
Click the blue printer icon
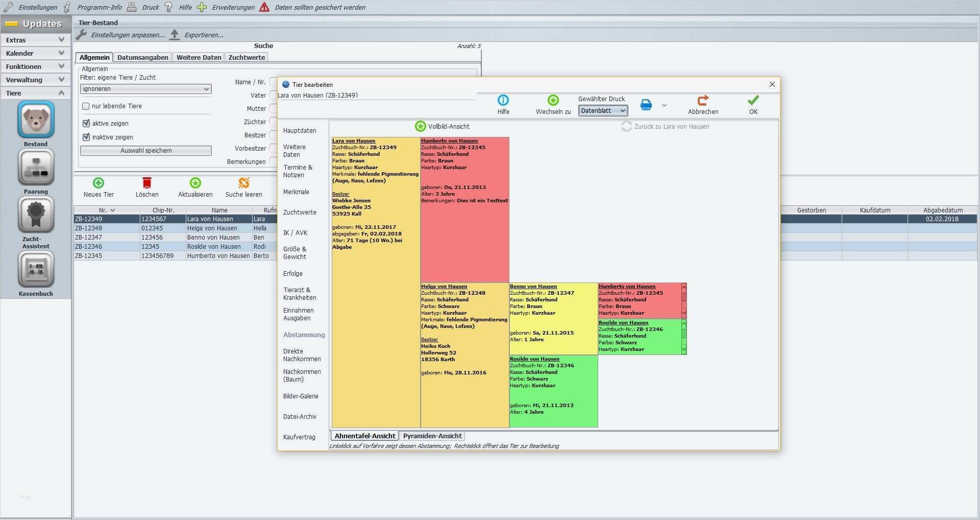pyautogui.click(x=646, y=105)
